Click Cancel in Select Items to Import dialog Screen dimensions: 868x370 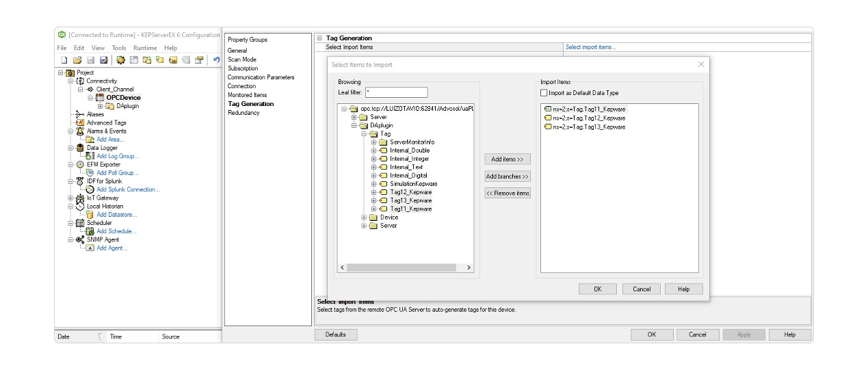point(642,289)
